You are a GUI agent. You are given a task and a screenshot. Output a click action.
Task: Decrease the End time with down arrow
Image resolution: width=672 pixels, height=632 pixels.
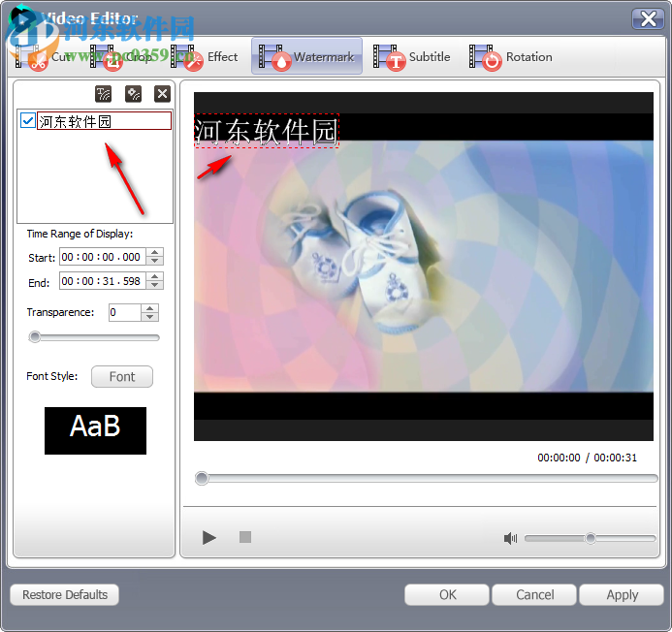pyautogui.click(x=155, y=286)
